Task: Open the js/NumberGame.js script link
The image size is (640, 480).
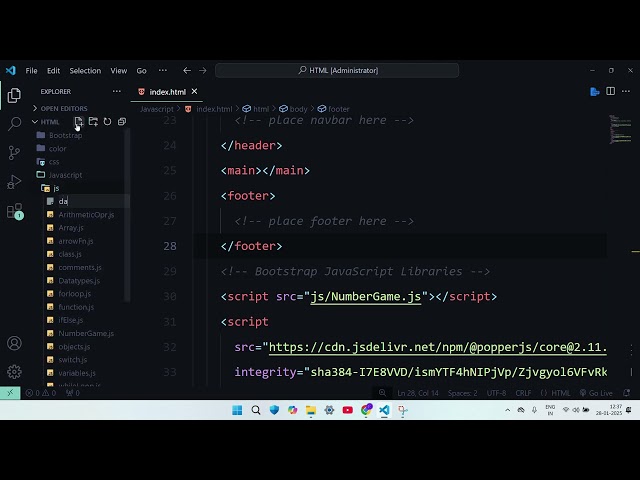Action: coord(365,296)
